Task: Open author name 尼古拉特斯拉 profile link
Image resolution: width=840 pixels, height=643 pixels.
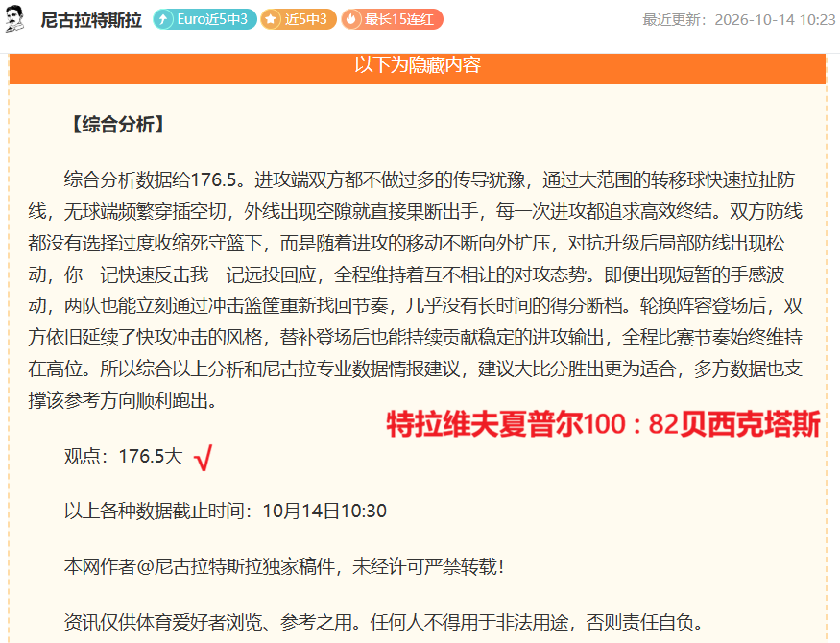Action: tap(91, 20)
